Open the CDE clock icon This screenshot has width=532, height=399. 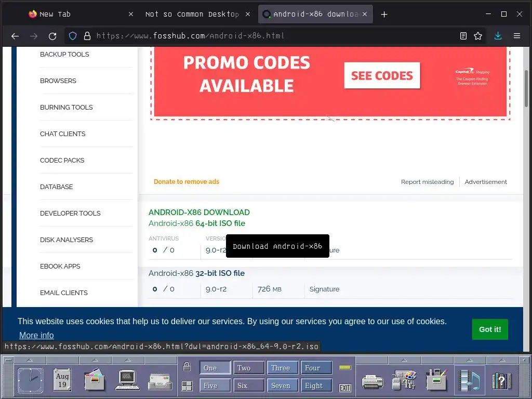[x=30, y=380]
